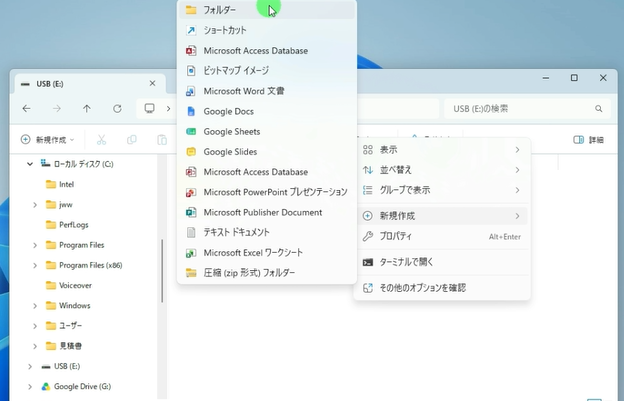
Task: Click the terminal icon in context menu
Action: (x=368, y=262)
